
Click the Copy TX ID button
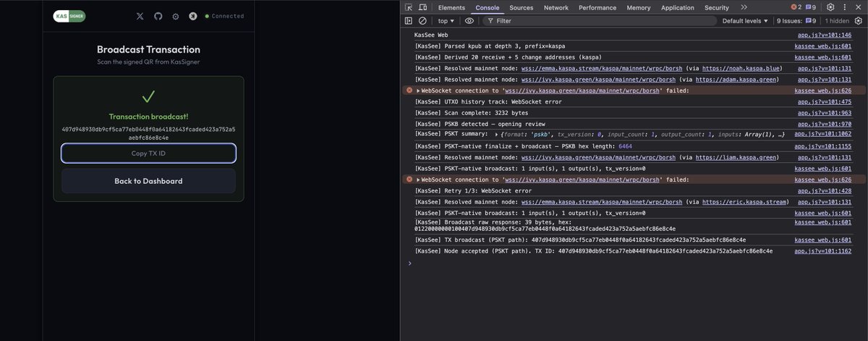pos(148,153)
